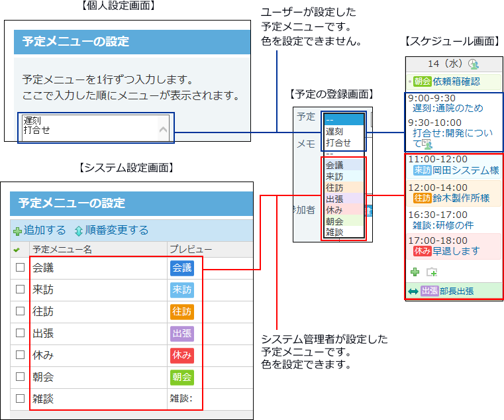Click the folder-plus icon in the calendar
This screenshot has width=504, height=420.
pyautogui.click(x=432, y=272)
